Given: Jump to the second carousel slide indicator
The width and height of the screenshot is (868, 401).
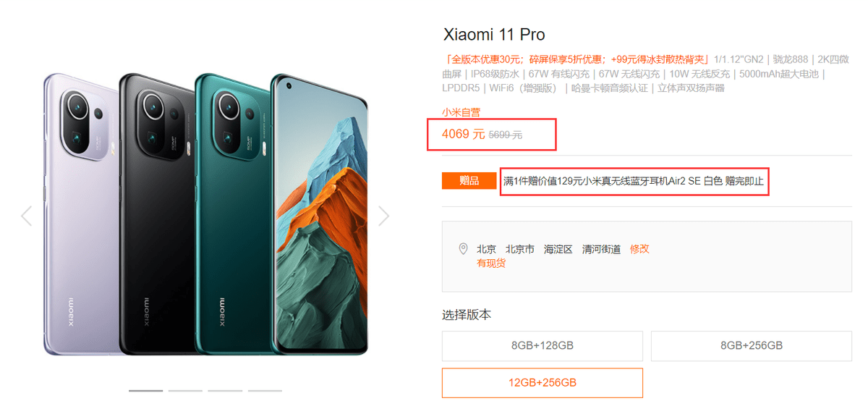Looking at the screenshot, I should 185,391.
